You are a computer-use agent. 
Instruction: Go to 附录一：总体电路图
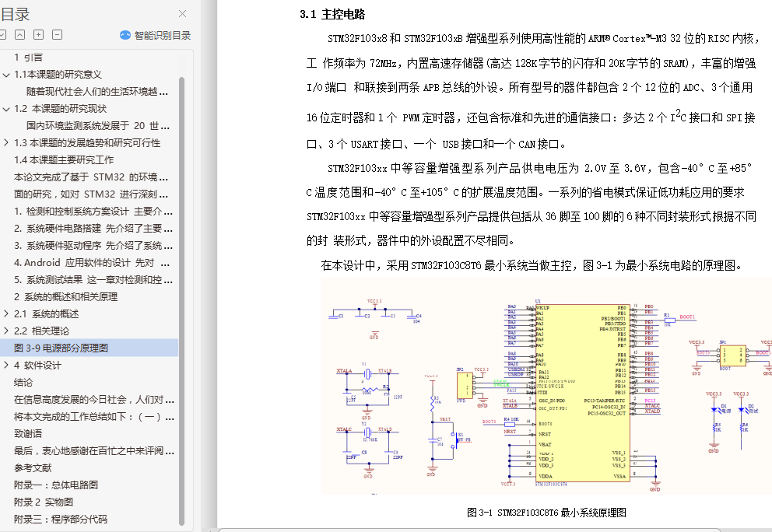[55, 485]
